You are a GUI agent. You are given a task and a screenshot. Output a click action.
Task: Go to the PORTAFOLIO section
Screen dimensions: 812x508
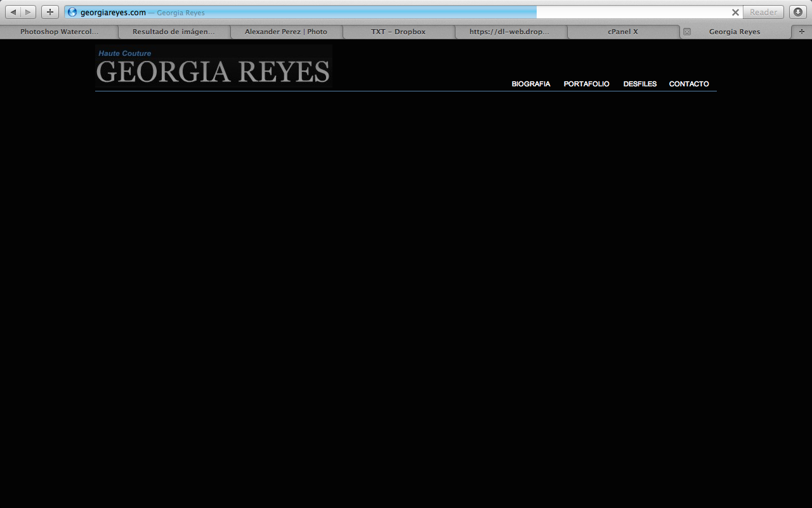click(x=586, y=84)
